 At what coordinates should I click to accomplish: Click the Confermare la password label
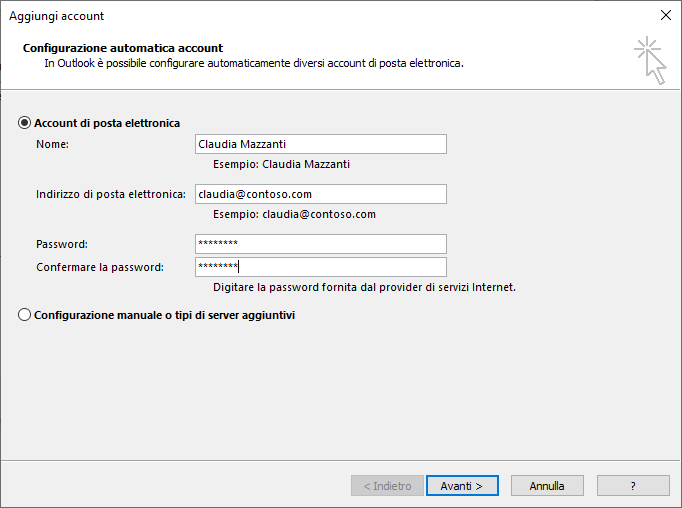pos(100,267)
